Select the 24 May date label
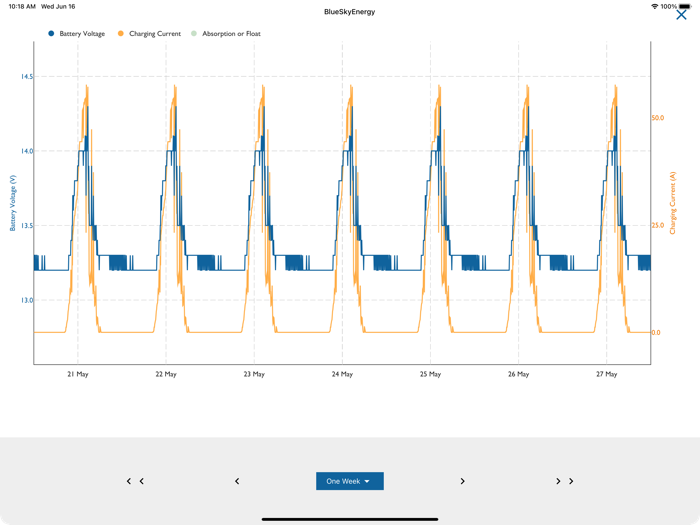Screen dimensions: 700x525 [342, 374]
